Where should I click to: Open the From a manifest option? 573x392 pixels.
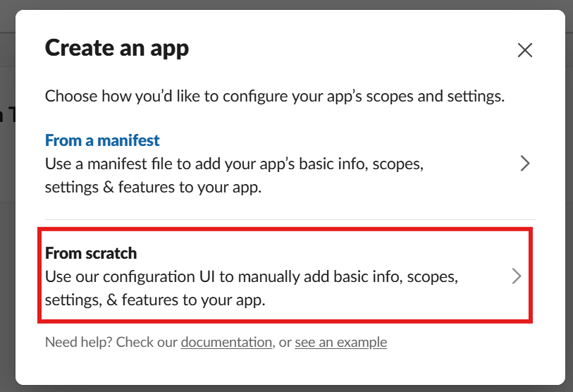click(x=102, y=140)
